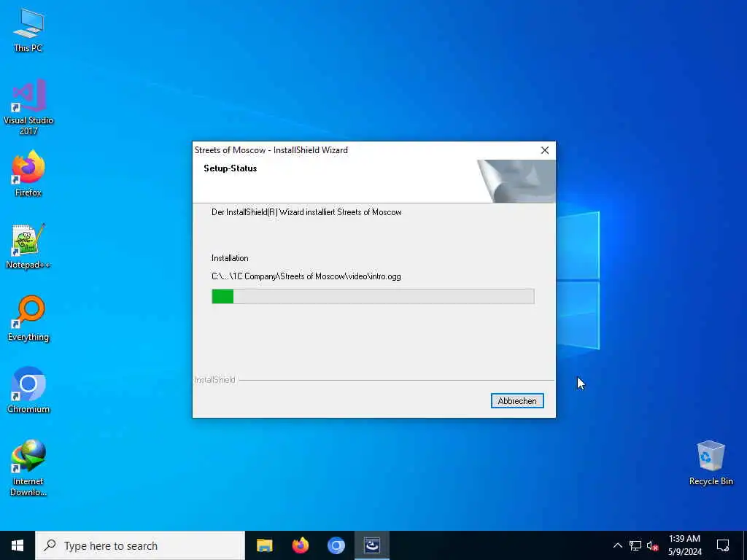
Task: Select the Notepad++ desktop shortcut
Action: point(28,246)
